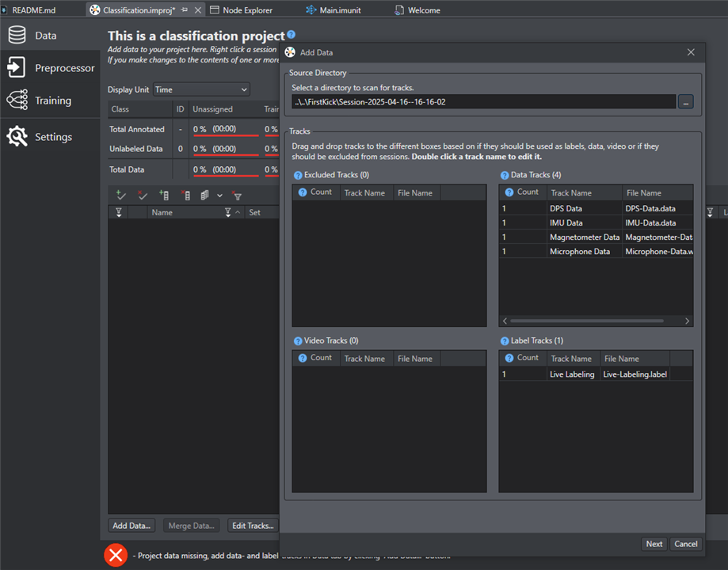The width and height of the screenshot is (728, 570).
Task: Click Cancel in Add Data dialog
Action: pos(686,544)
